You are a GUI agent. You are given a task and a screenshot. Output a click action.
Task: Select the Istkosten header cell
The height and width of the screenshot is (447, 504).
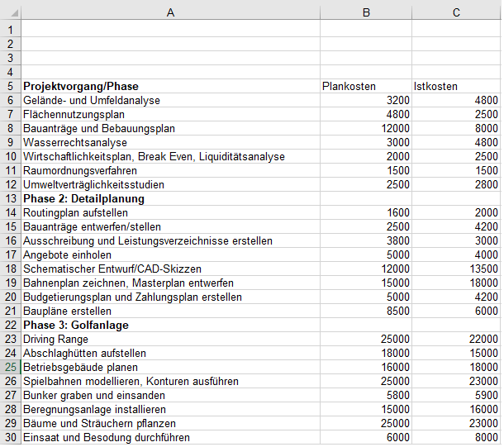456,86
